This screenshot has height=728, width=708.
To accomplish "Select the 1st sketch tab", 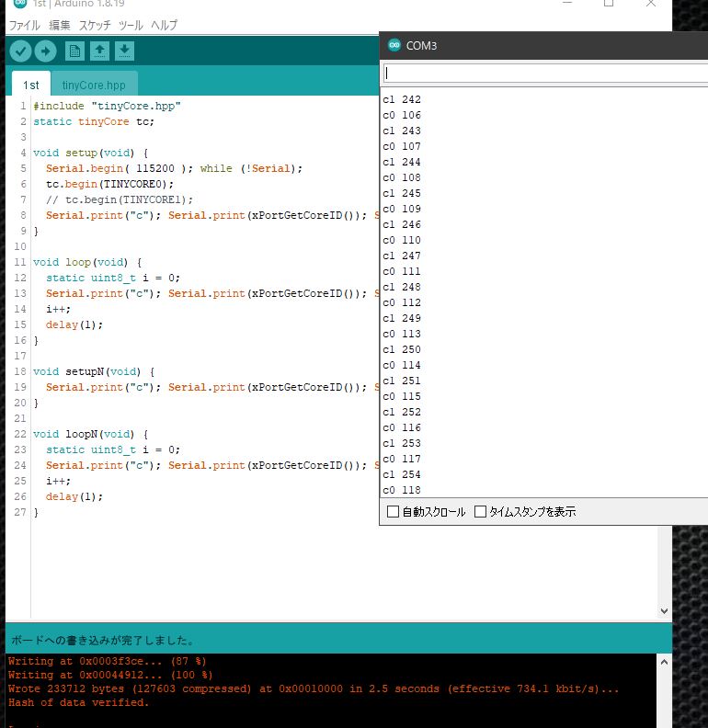I will [31, 85].
